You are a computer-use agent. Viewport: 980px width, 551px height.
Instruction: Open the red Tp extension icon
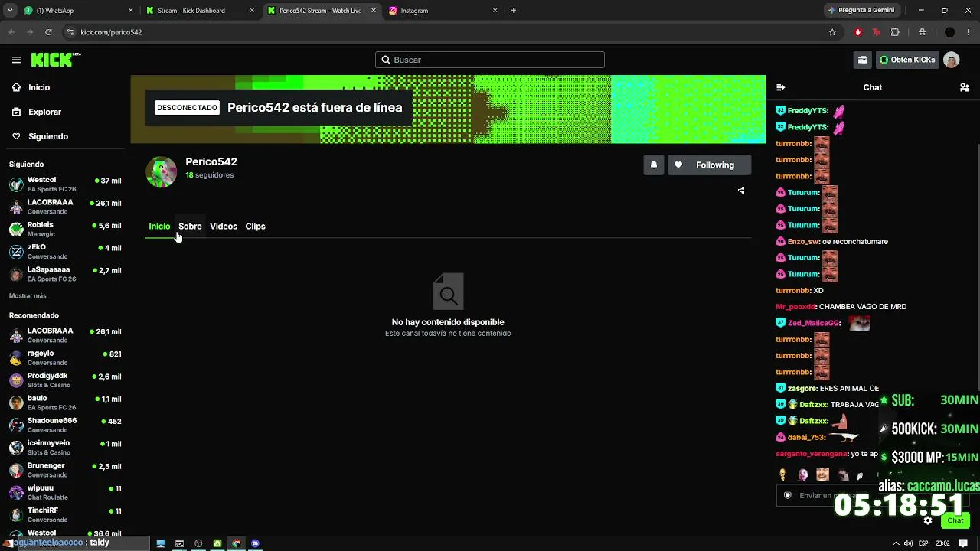tap(876, 32)
